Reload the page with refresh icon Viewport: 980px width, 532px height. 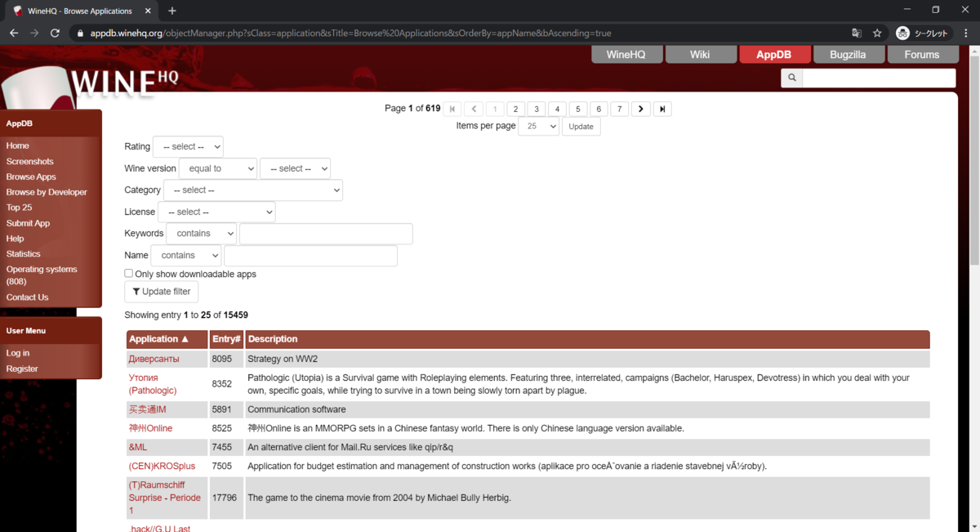tap(55, 34)
